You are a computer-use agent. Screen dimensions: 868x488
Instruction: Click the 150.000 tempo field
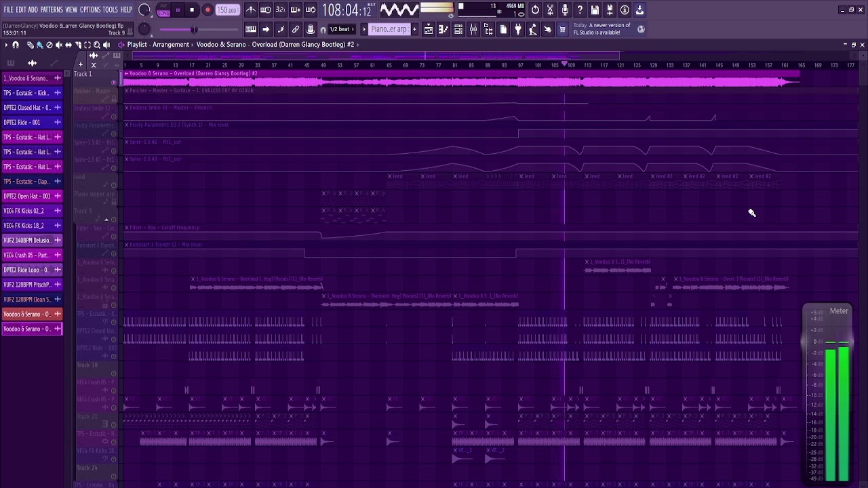point(228,10)
